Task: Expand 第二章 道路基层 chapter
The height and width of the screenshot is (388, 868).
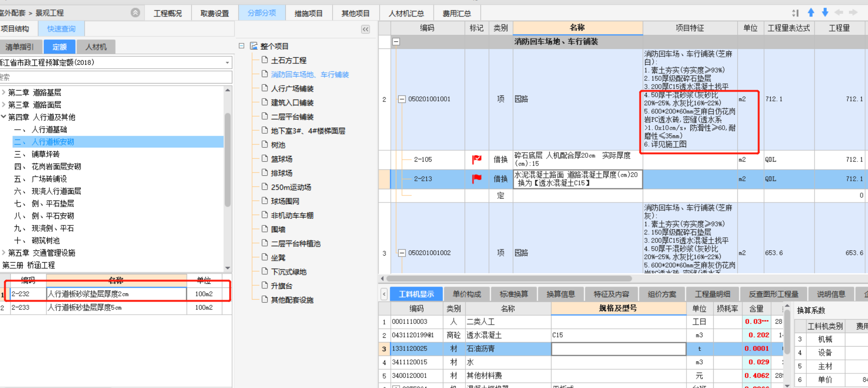Action: 4,92
